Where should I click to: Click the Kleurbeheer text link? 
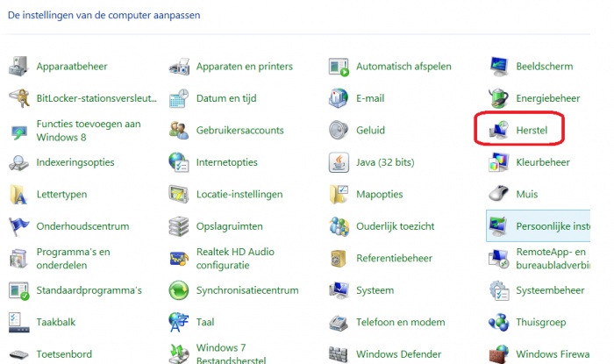click(x=543, y=162)
